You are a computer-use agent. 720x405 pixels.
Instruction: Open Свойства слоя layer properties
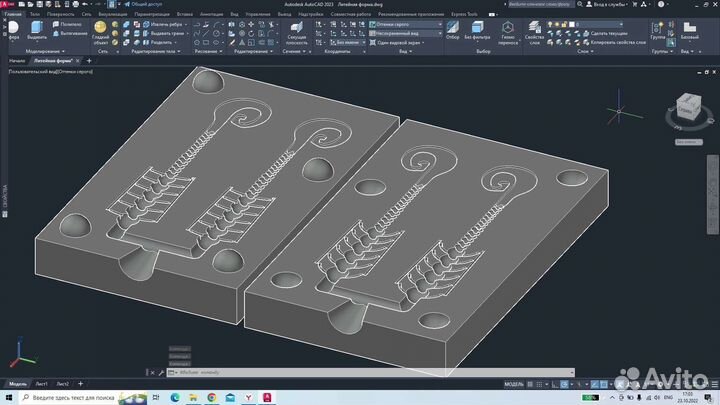(x=534, y=33)
